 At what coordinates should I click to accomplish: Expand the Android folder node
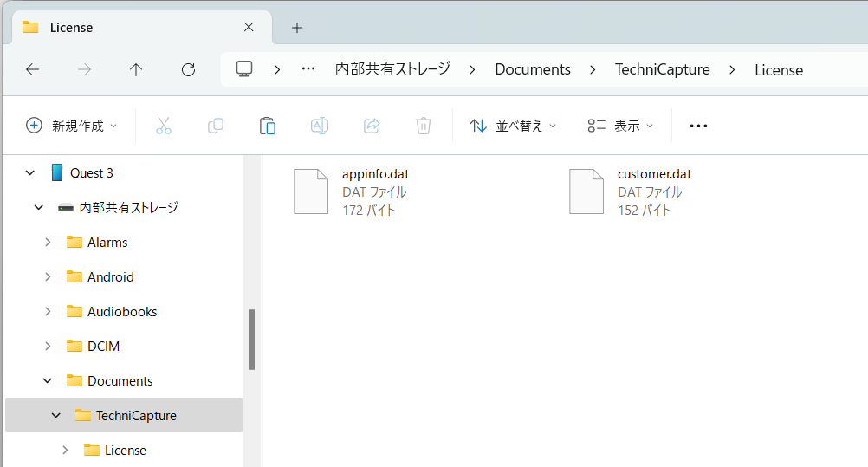(x=48, y=277)
